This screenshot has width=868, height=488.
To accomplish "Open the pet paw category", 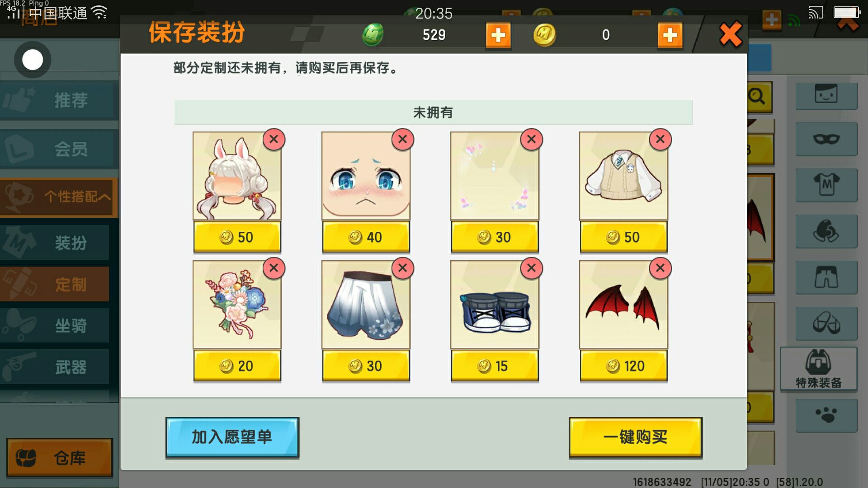I will coord(826,416).
